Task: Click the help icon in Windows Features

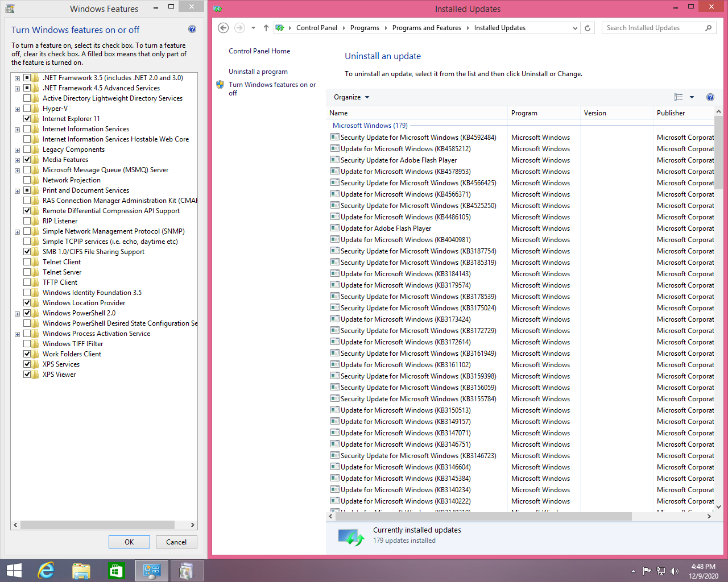Action: coord(192,29)
